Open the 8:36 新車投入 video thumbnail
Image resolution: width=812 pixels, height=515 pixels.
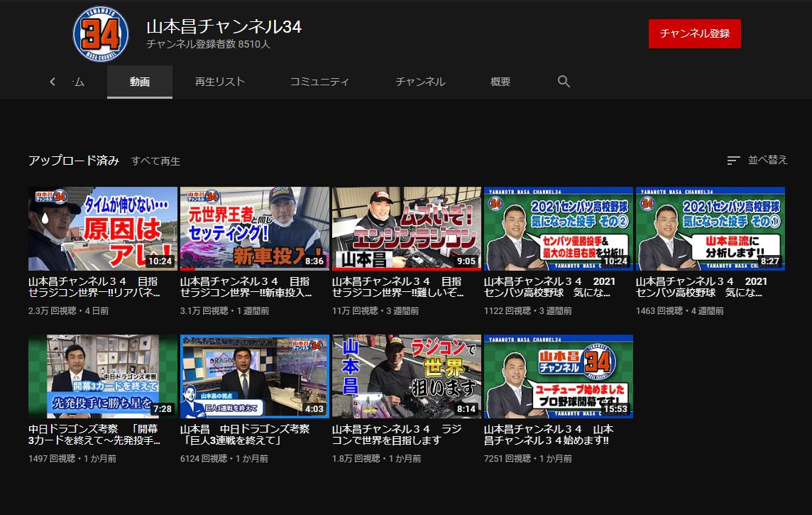pyautogui.click(x=255, y=229)
